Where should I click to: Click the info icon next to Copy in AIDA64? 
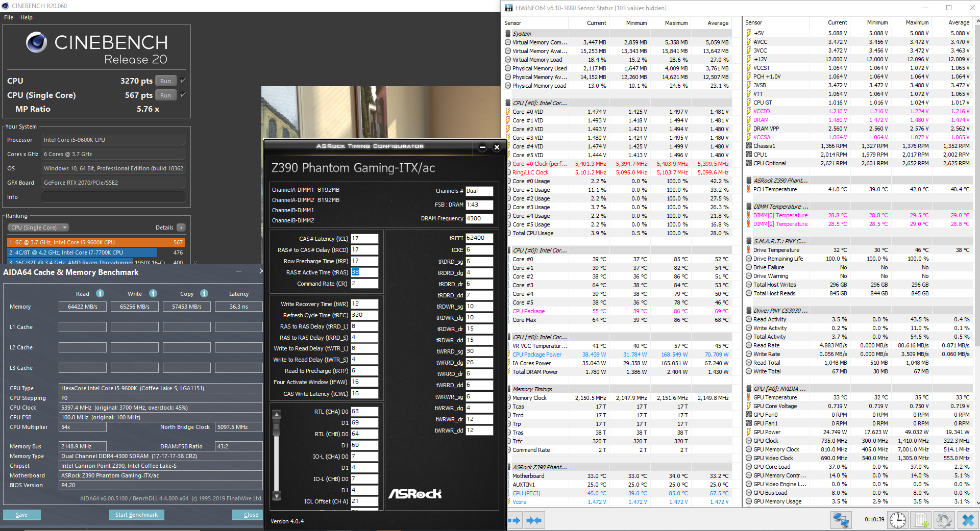pos(204,293)
